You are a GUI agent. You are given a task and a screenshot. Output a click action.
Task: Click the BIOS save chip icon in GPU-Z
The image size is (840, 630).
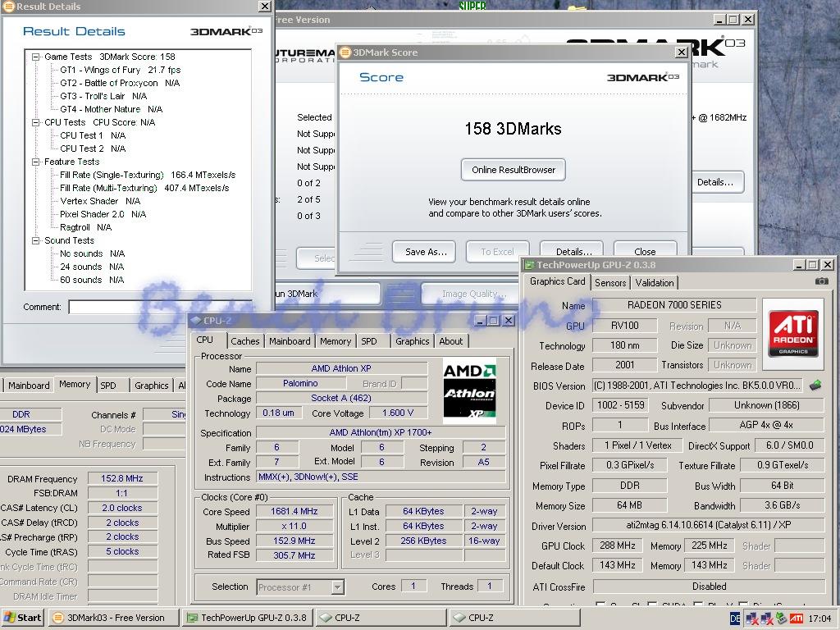pyautogui.click(x=815, y=386)
